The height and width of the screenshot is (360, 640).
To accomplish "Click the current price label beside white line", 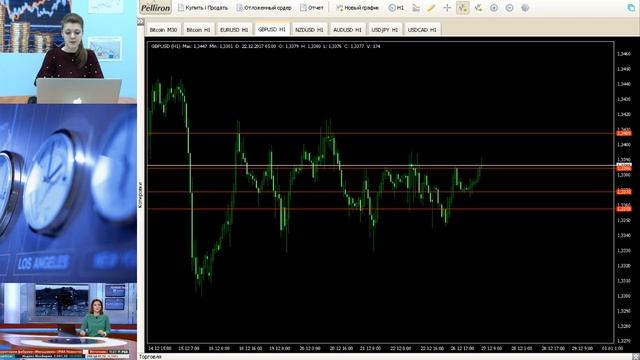I will [x=624, y=164].
